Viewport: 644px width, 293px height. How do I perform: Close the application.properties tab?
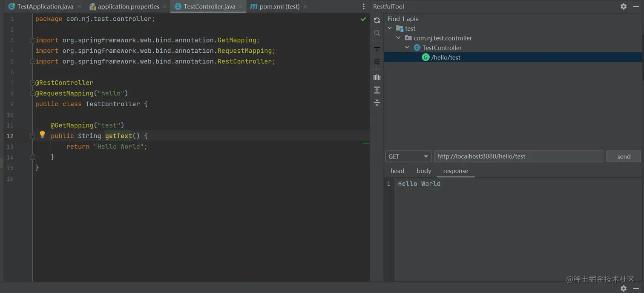click(165, 7)
